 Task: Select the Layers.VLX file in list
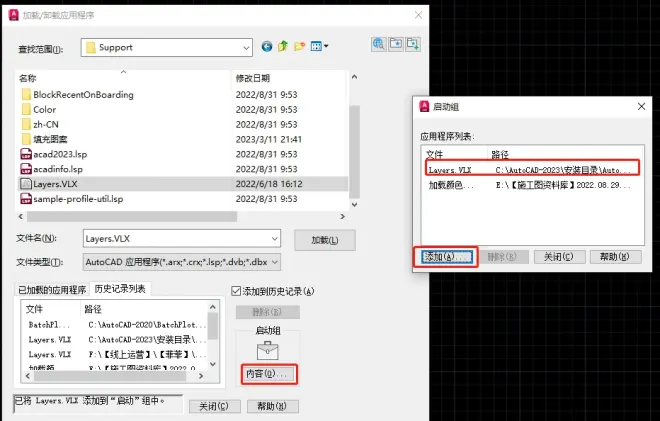tap(183, 184)
